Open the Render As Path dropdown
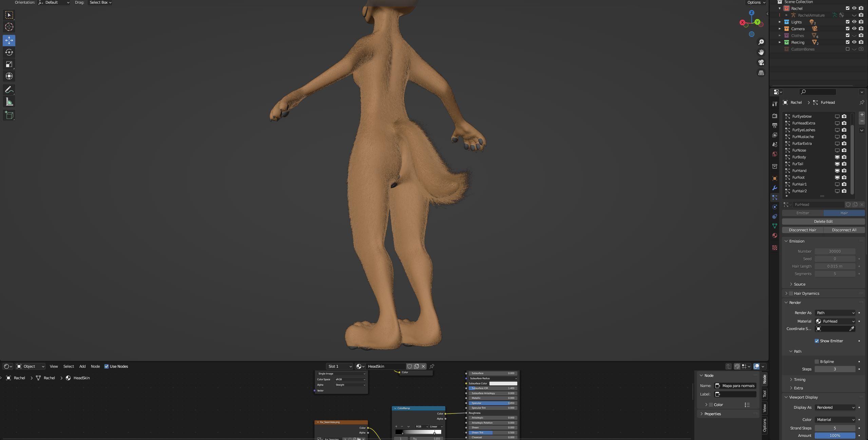The width and height of the screenshot is (868, 440). coord(835,313)
